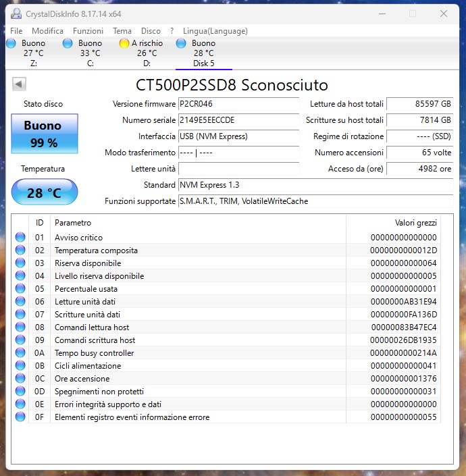Click Regime di rotazione value field
The image size is (466, 476).
pos(420,136)
